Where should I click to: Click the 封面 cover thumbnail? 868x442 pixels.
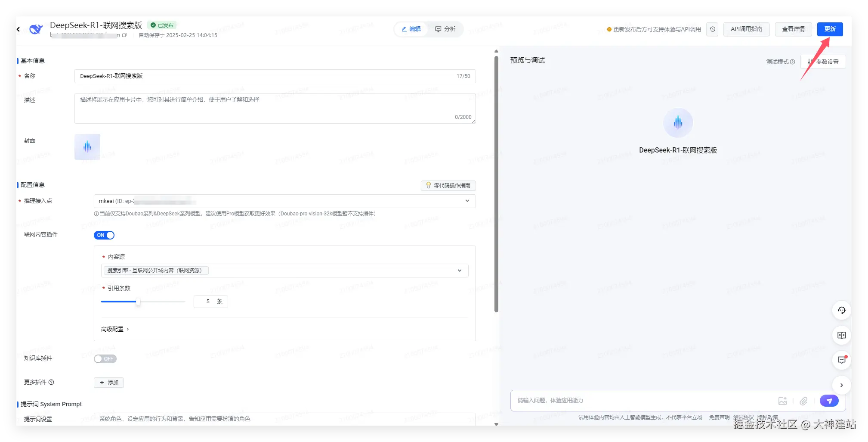(87, 147)
